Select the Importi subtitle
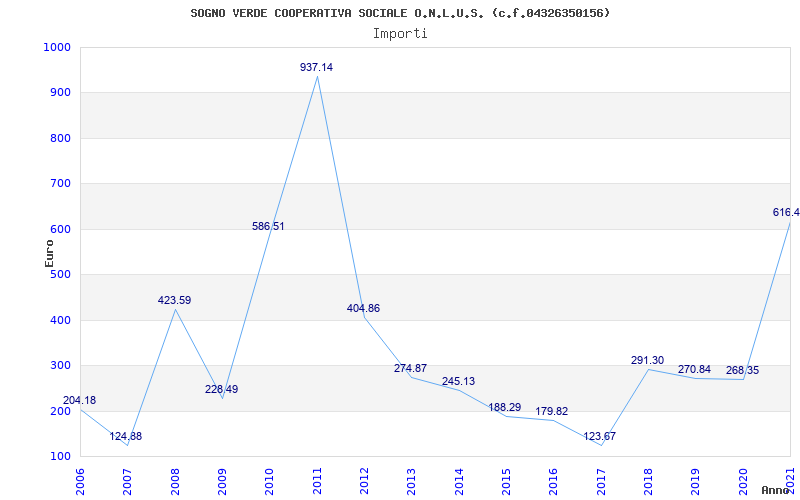 [400, 34]
